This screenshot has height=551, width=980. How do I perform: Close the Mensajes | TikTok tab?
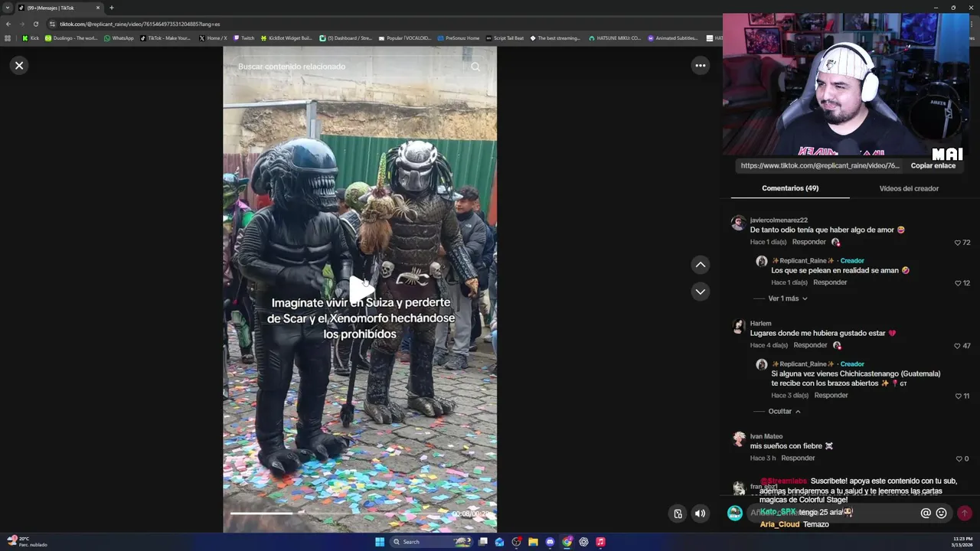[x=97, y=8]
